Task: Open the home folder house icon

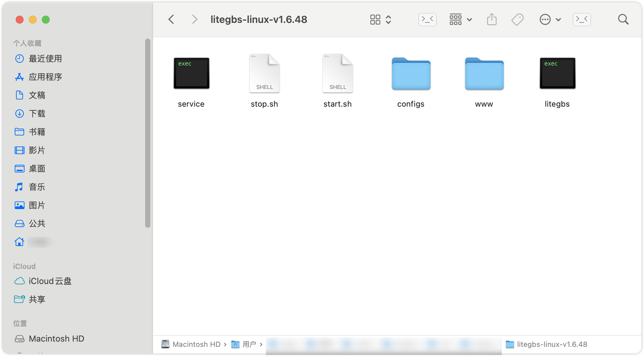Action: tap(19, 242)
